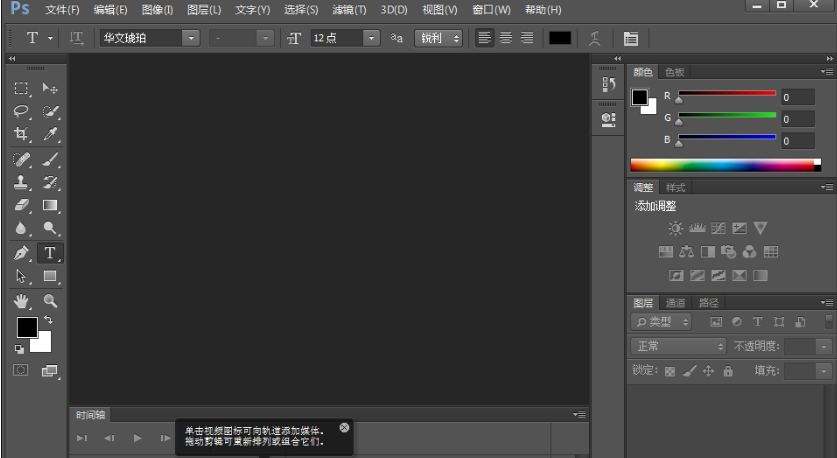This screenshot has width=837, height=458.
Task: Center the text alignment
Action: [x=506, y=38]
